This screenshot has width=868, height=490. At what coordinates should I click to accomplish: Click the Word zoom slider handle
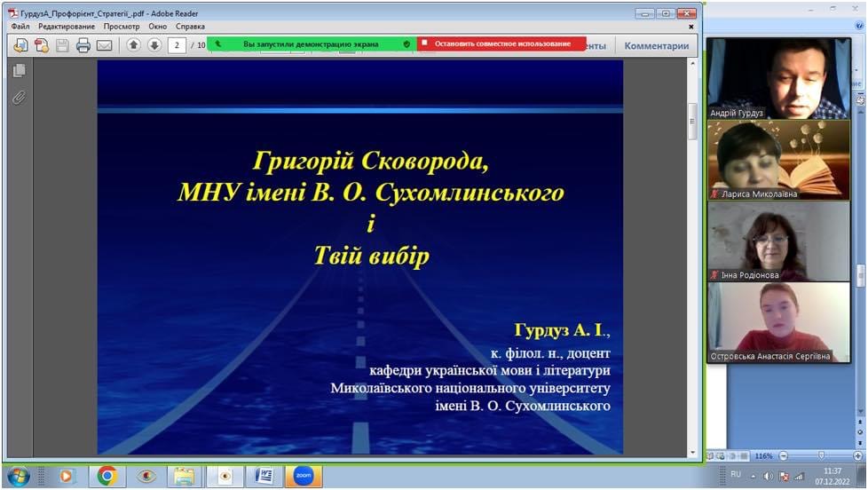[x=821, y=455]
